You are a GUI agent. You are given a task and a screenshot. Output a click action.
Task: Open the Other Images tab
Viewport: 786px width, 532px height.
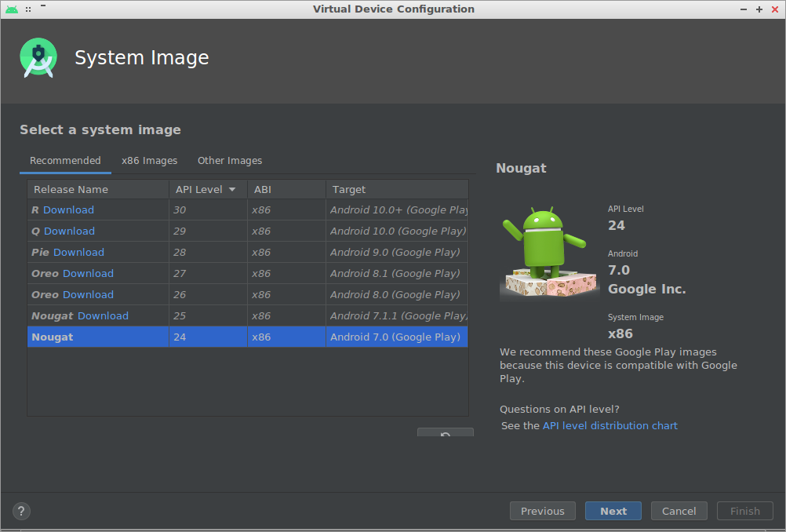[x=230, y=160]
